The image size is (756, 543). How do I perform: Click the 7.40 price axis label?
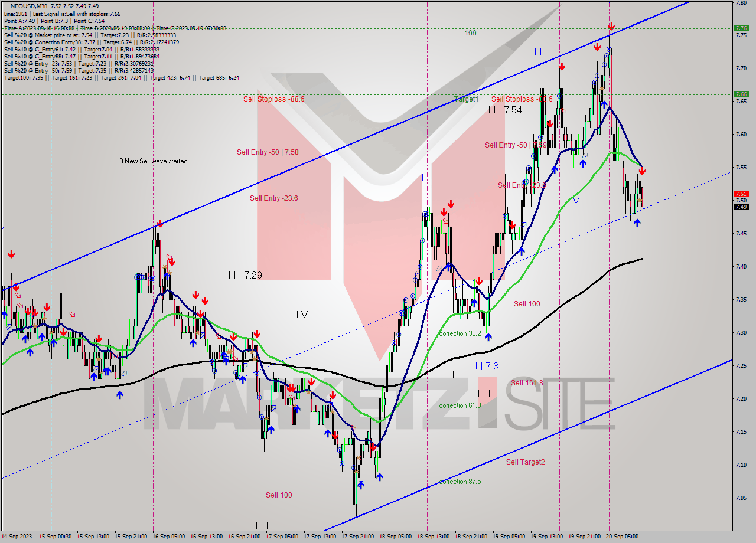coord(741,267)
